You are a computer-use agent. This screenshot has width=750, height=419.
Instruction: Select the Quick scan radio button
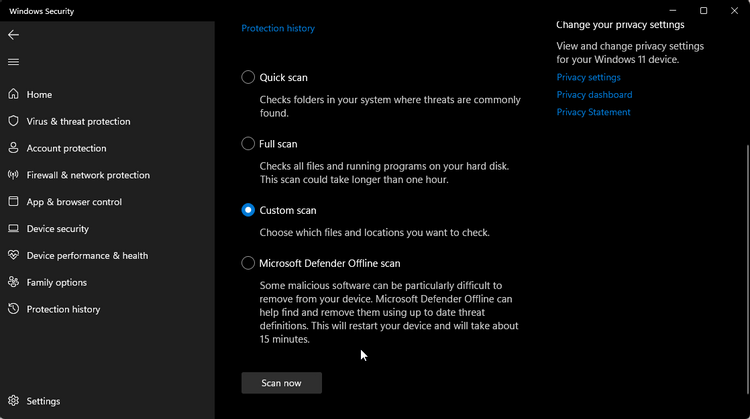click(248, 77)
